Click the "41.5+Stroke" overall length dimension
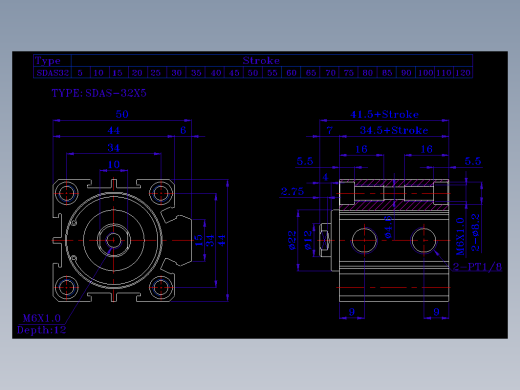The width and height of the screenshot is (520, 390). (384, 114)
